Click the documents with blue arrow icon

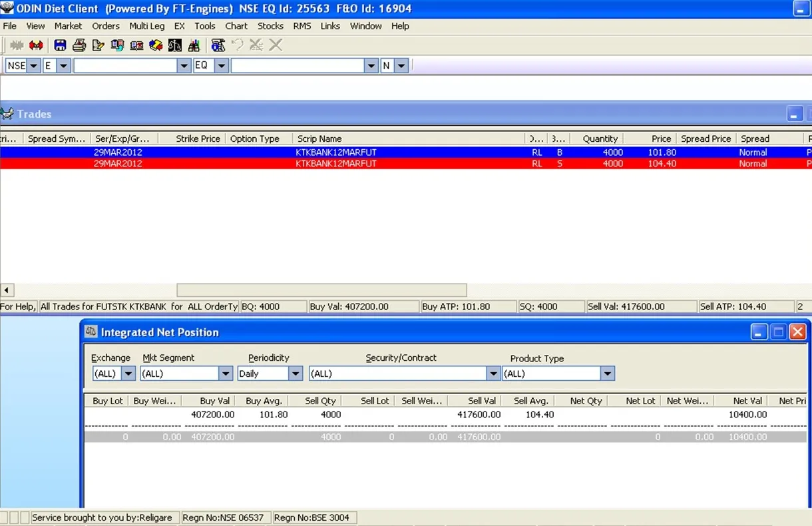118,45
